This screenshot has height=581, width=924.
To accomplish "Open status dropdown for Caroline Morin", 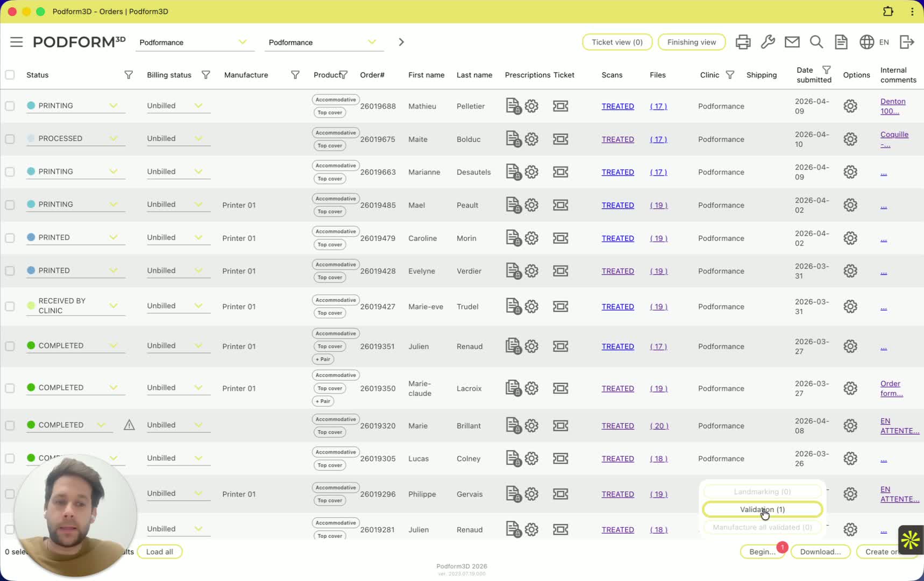I will point(76,238).
